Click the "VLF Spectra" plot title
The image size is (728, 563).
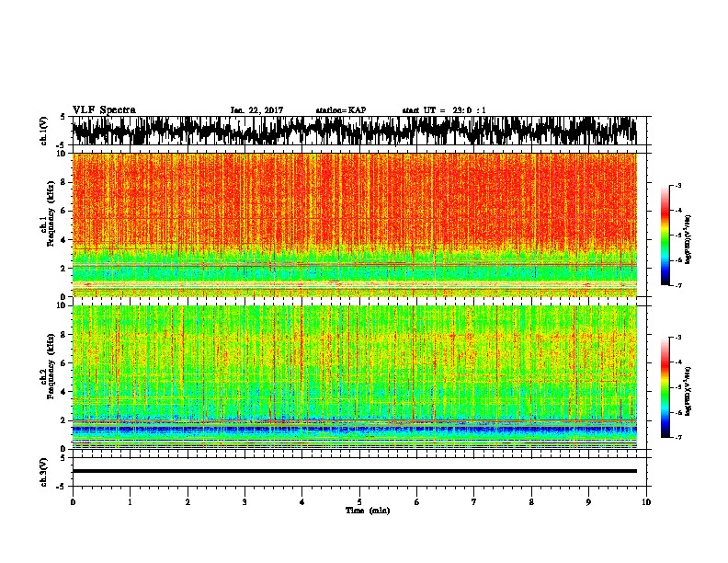[x=104, y=110]
